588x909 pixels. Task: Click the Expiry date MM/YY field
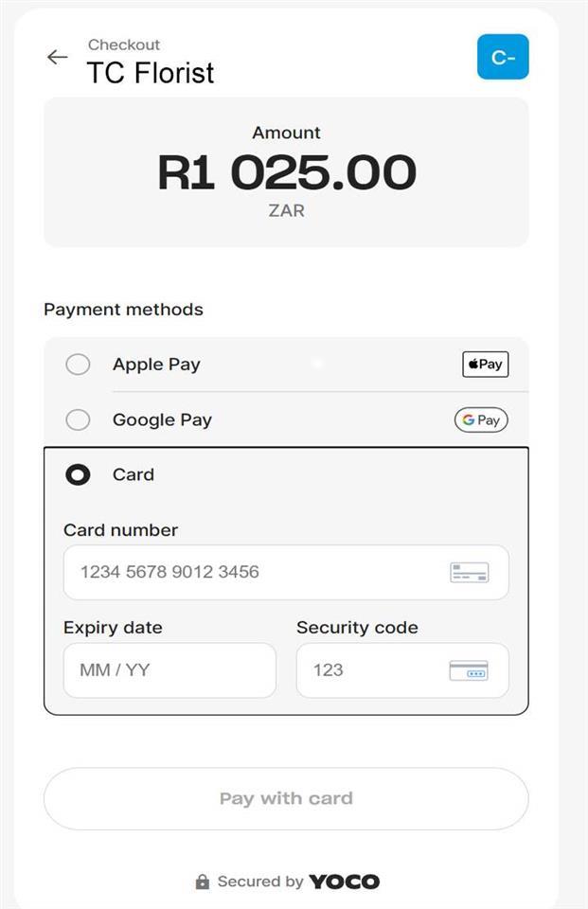(x=169, y=670)
